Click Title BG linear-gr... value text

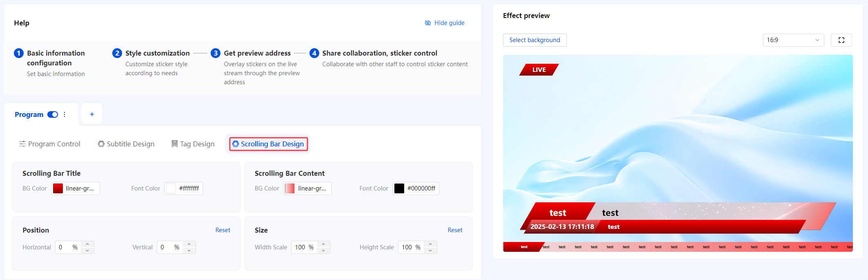80,188
